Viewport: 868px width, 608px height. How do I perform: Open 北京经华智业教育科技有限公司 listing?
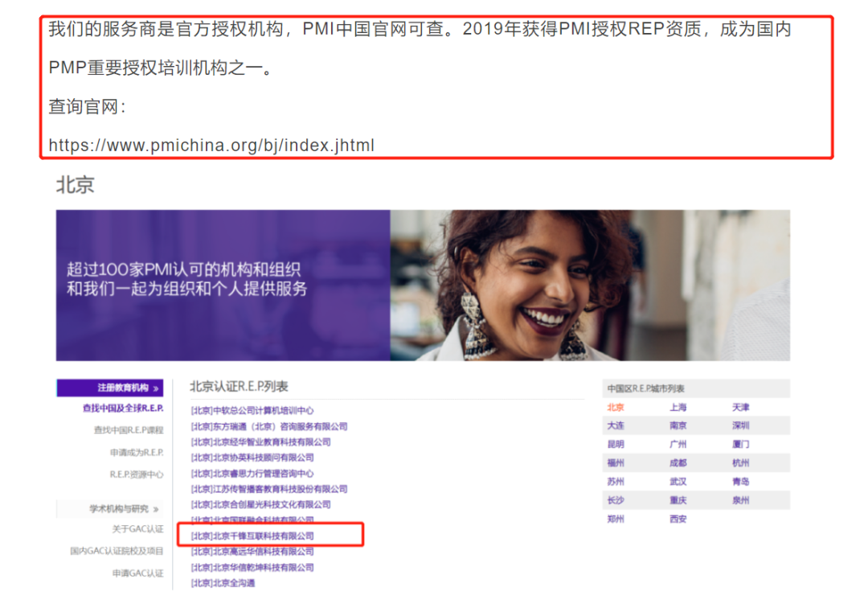260,442
